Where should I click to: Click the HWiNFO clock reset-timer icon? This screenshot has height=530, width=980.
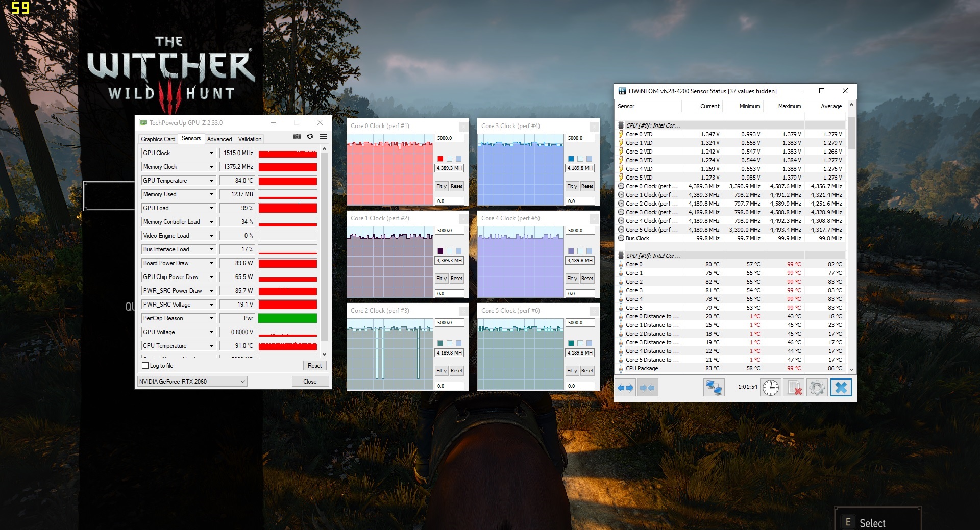pyautogui.click(x=771, y=388)
